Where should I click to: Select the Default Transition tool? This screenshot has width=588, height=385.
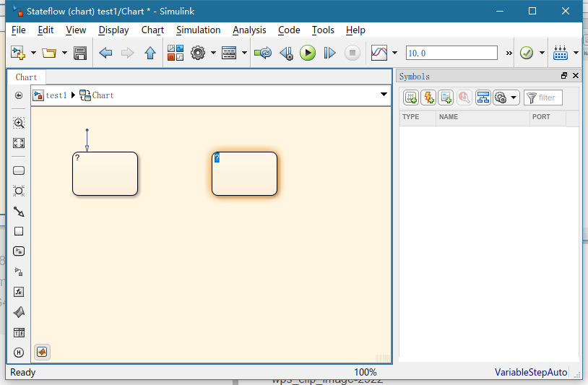click(x=19, y=212)
